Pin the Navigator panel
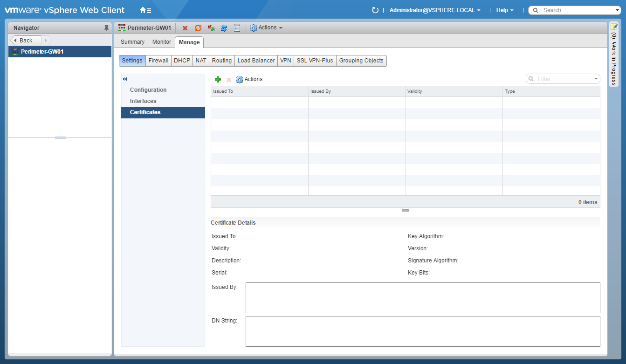Image resolution: width=626 pixels, height=364 pixels. coord(106,28)
